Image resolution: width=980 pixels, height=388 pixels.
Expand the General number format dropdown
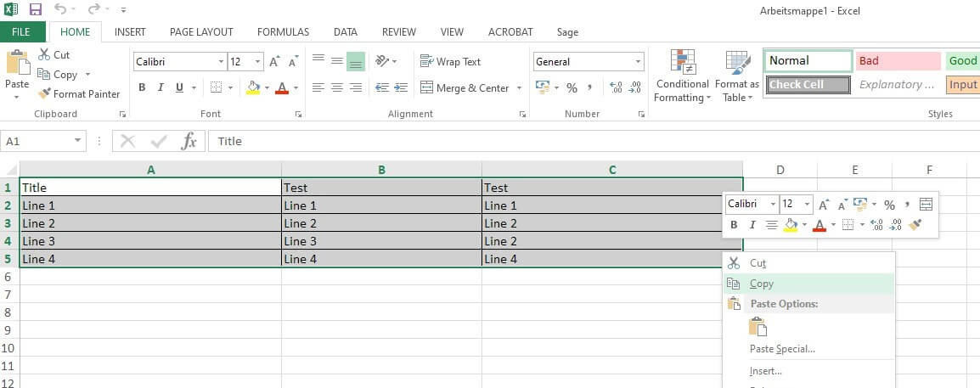pos(639,62)
